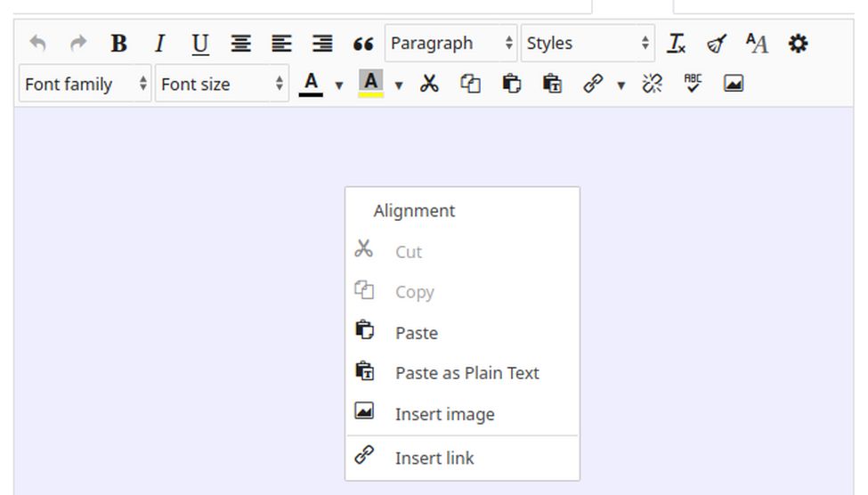Click the remove formatting icon

[677, 44]
